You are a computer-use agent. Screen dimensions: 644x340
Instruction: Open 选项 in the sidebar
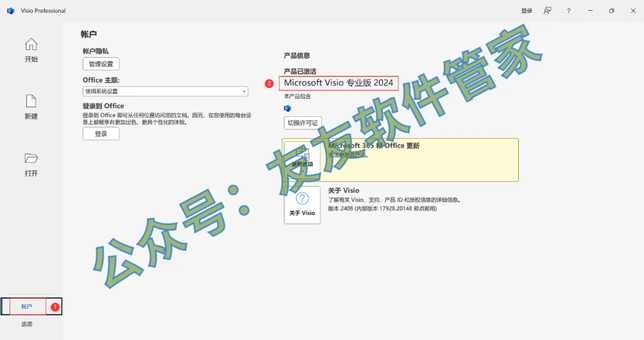click(x=27, y=324)
